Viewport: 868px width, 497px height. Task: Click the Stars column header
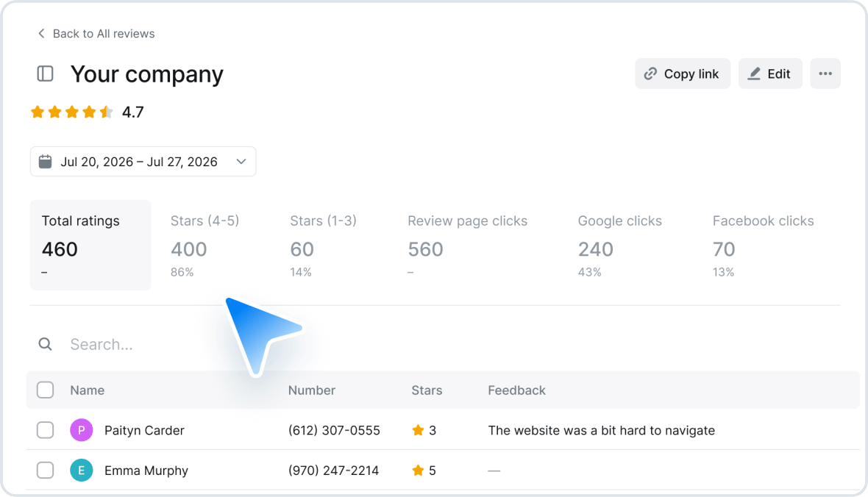(427, 390)
